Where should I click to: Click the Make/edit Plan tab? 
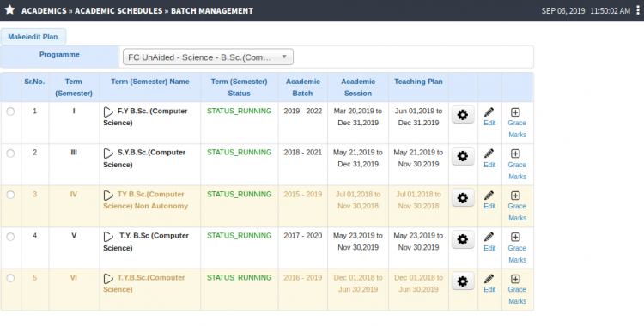tap(33, 37)
